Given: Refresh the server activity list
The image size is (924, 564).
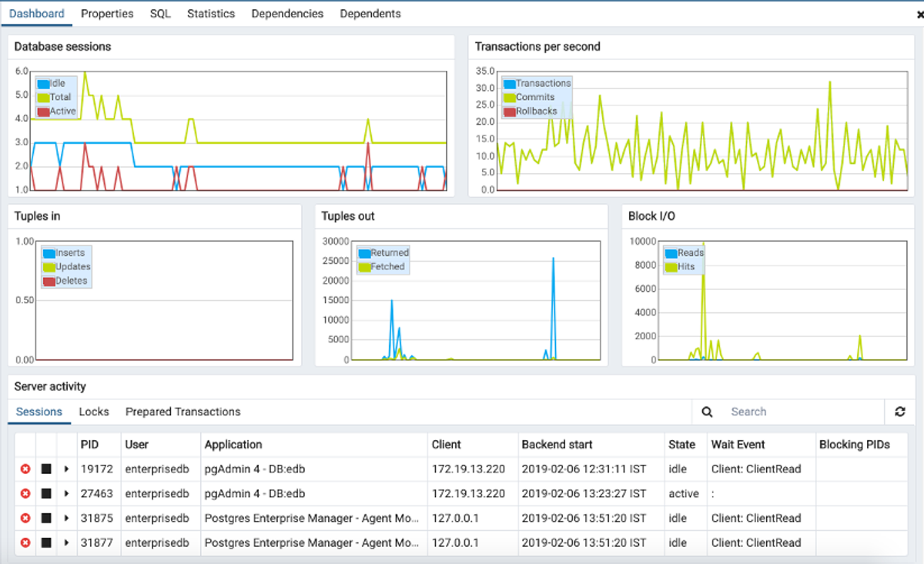Looking at the screenshot, I should click(900, 412).
